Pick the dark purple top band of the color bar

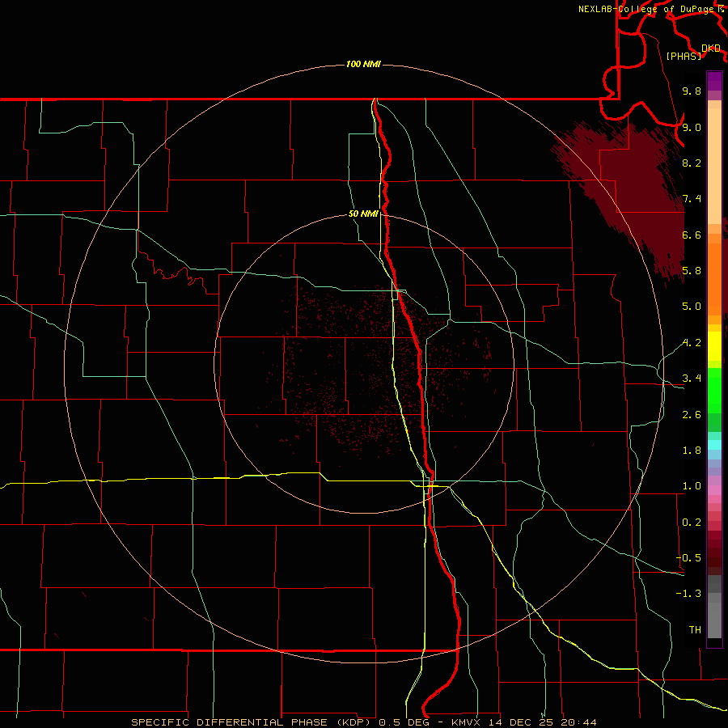point(714,81)
